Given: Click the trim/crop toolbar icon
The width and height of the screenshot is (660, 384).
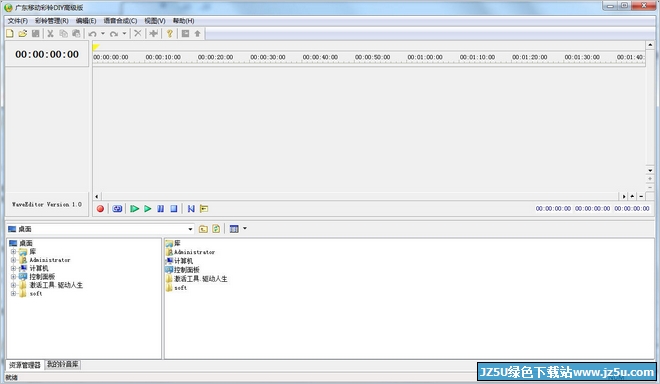Looking at the screenshot, I should [154, 34].
